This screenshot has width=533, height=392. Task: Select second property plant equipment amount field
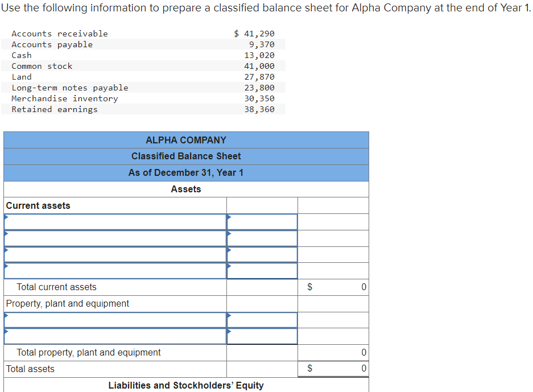click(x=262, y=336)
